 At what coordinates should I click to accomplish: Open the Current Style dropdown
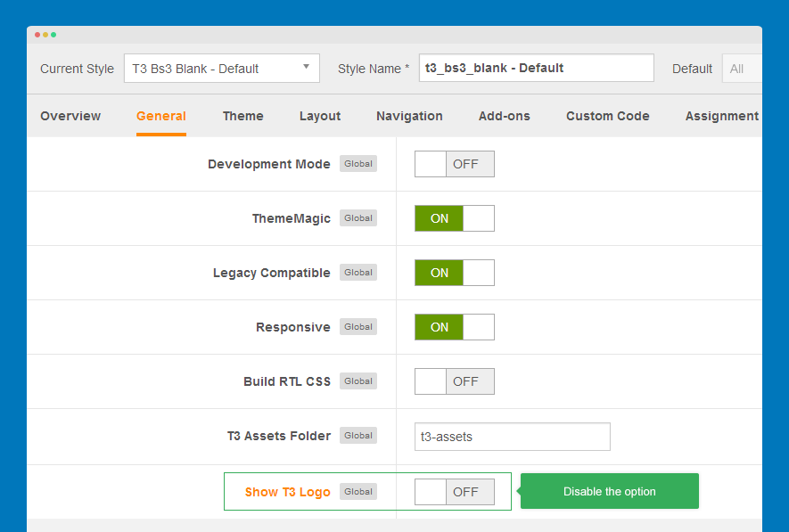click(221, 69)
